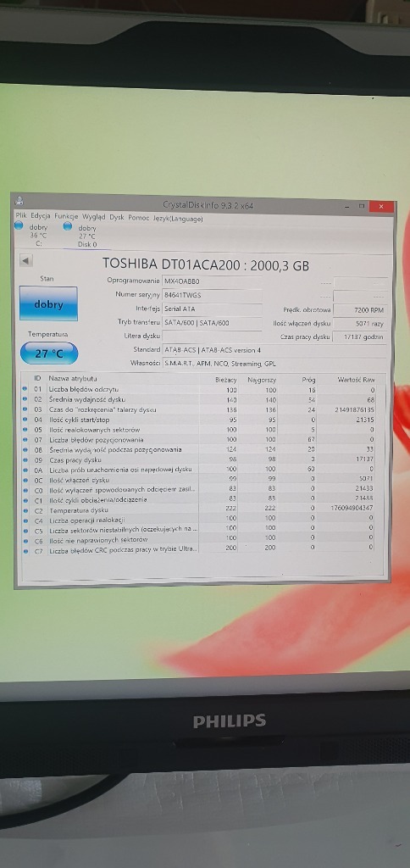This screenshot has height=868, width=410.
Task: Select the 'Liczba operacji realokacji' row
Action: tap(198, 520)
